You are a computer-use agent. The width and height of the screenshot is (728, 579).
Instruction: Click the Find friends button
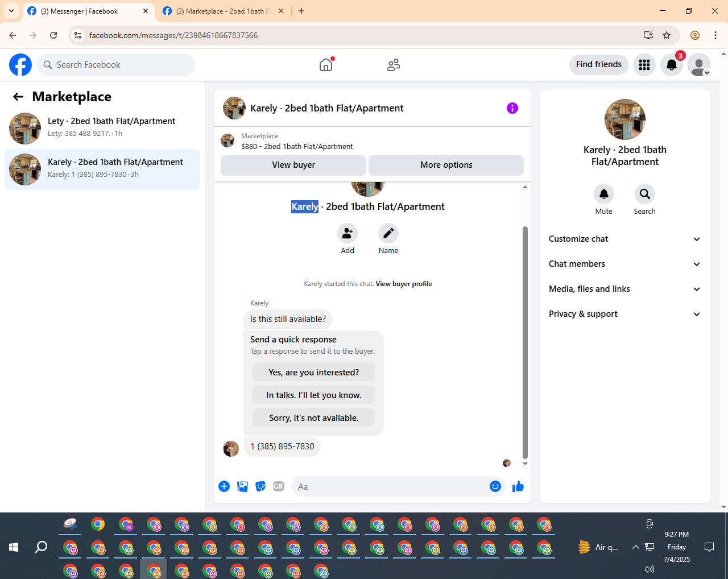[599, 64]
